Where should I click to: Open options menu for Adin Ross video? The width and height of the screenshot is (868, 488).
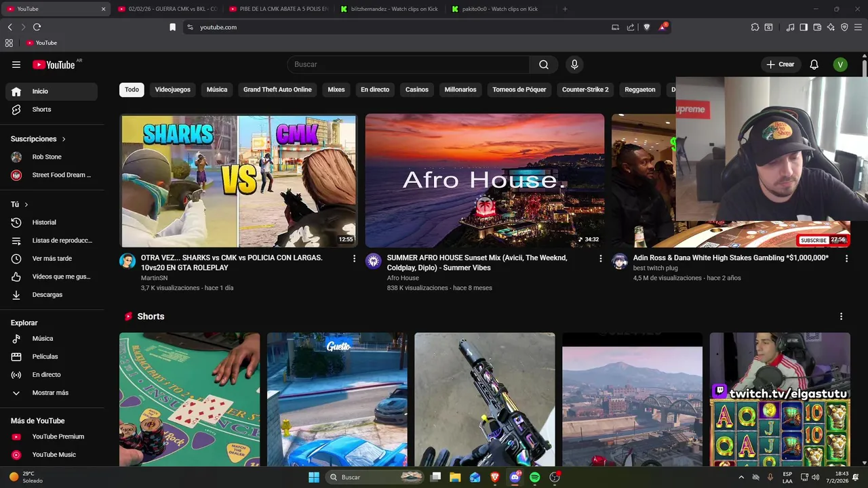pos(846,258)
